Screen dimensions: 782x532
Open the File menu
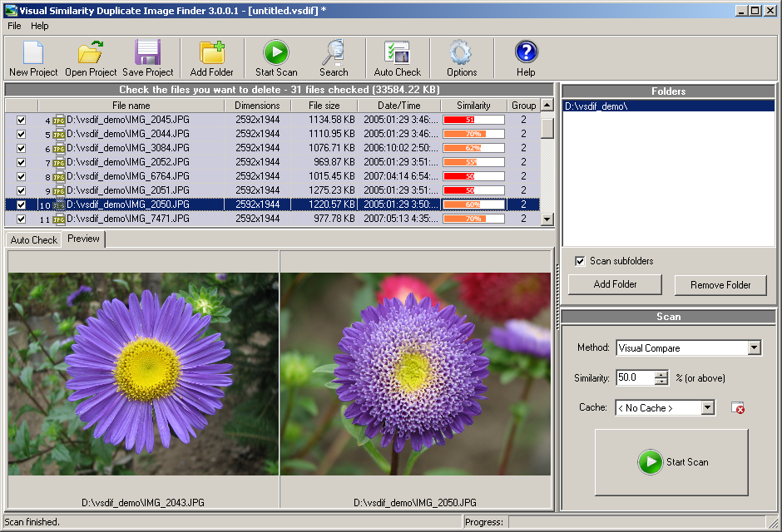point(14,27)
